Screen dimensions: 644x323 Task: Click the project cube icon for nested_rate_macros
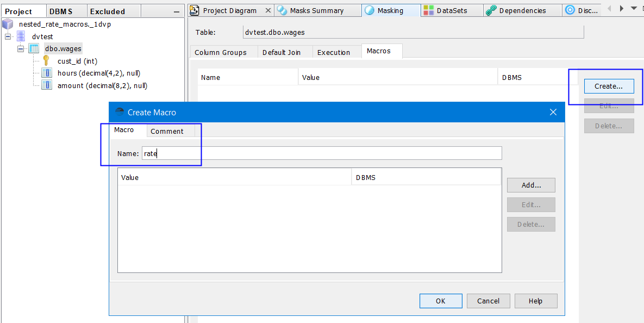coord(8,24)
